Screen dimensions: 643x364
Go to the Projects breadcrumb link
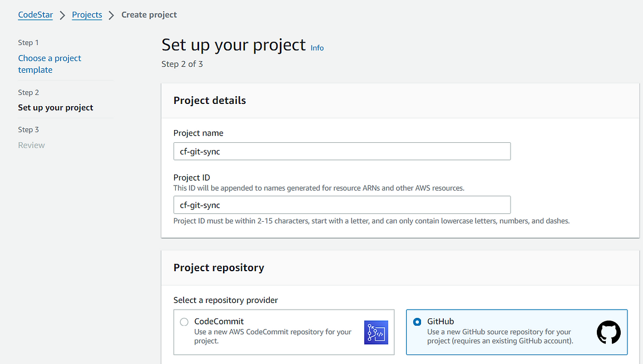(87, 15)
